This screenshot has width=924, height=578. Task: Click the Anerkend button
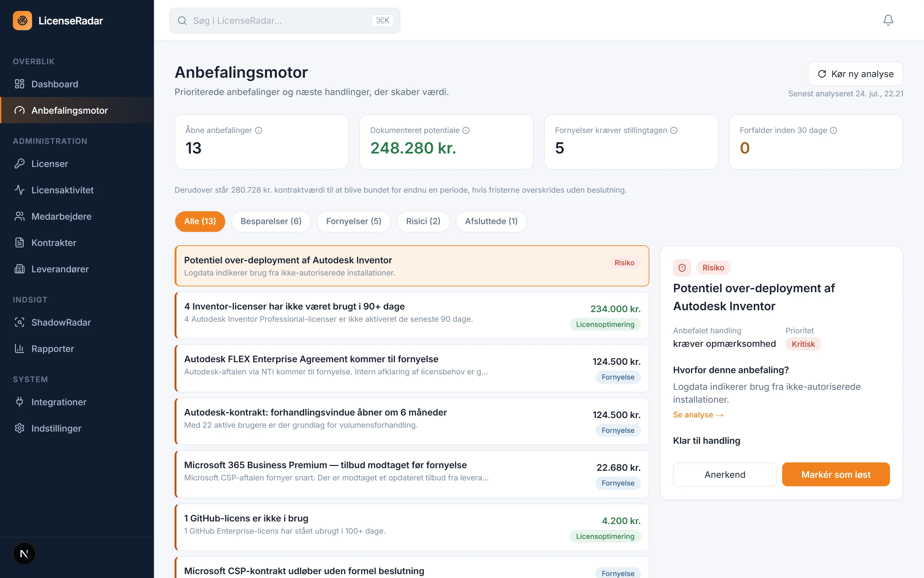coord(725,474)
